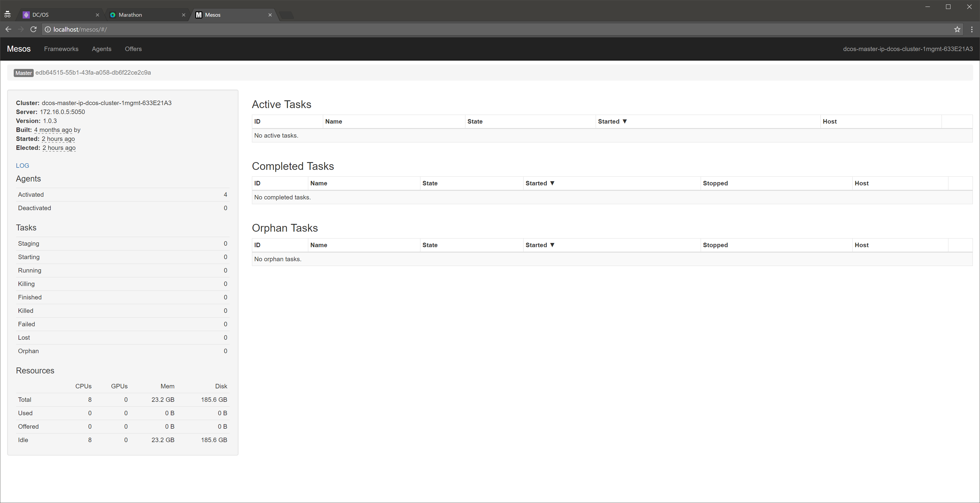Viewport: 980px width, 503px height.
Task: Bookmark this page with the star icon
Action: pos(957,29)
